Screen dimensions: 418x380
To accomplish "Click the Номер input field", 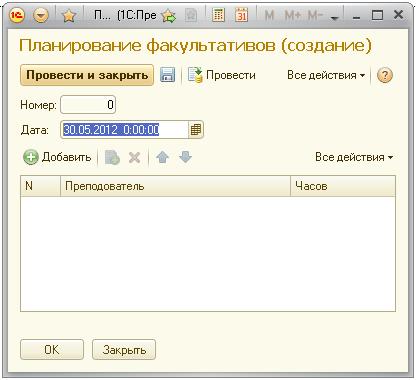I will click(88, 105).
